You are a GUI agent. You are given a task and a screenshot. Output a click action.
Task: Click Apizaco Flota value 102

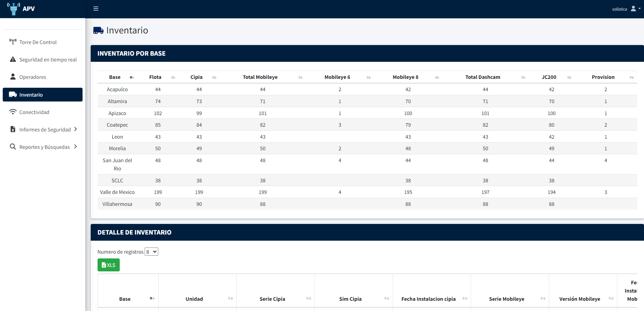(x=158, y=113)
